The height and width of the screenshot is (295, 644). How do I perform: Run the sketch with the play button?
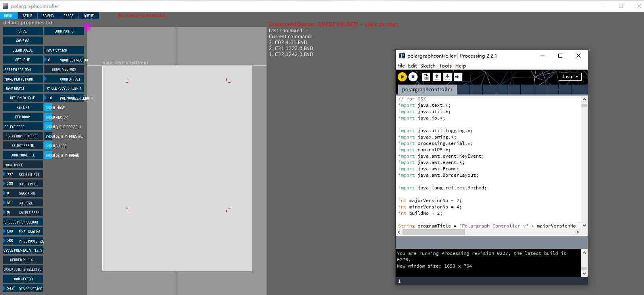[402, 77]
